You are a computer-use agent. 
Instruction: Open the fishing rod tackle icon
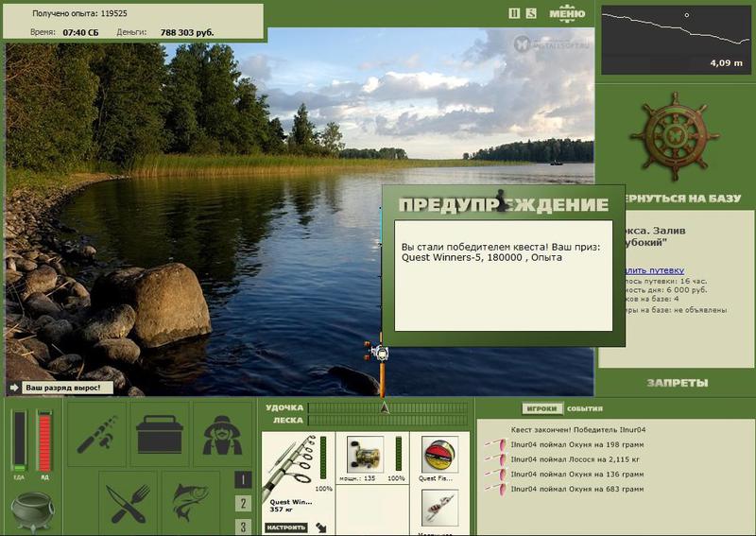(97, 434)
